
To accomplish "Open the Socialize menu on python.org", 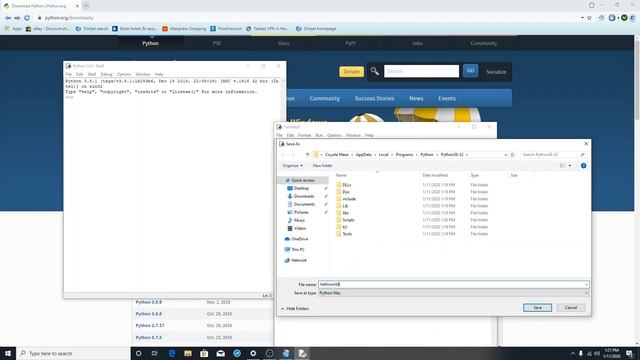I will 496,72.
